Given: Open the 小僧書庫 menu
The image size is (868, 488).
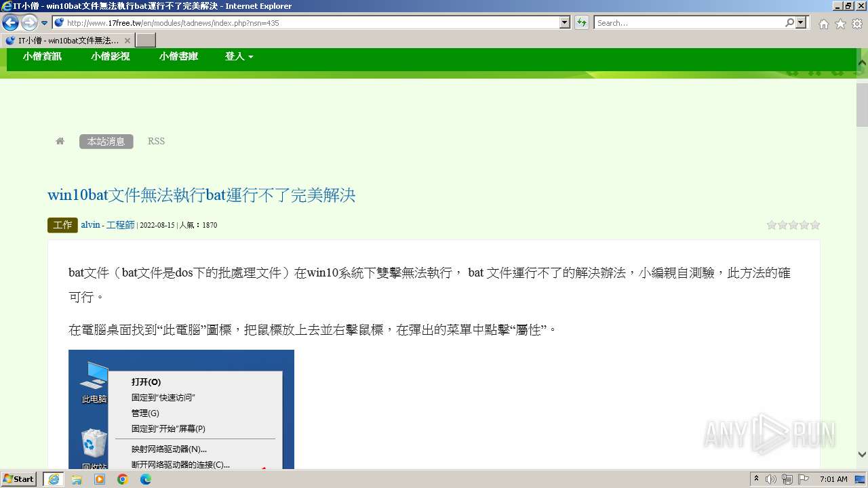Looking at the screenshot, I should pos(179,56).
